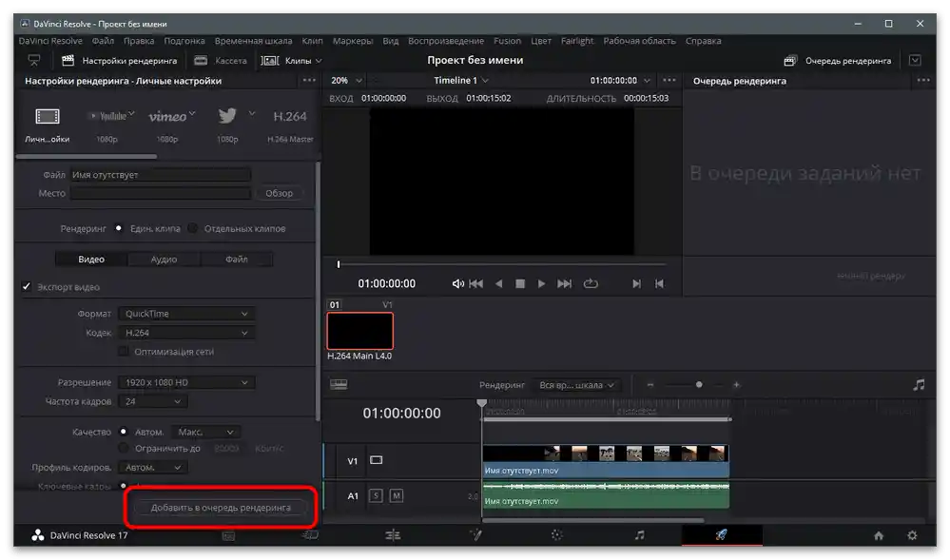Select Individual clips (Отдельных клипов) option
The width and height of the screenshot is (950, 560).
point(193,228)
